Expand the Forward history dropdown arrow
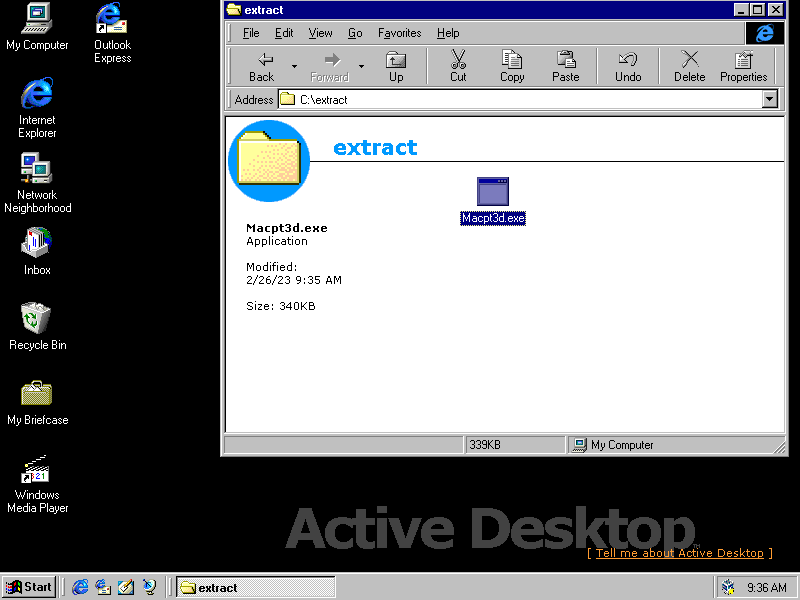 (x=361, y=67)
